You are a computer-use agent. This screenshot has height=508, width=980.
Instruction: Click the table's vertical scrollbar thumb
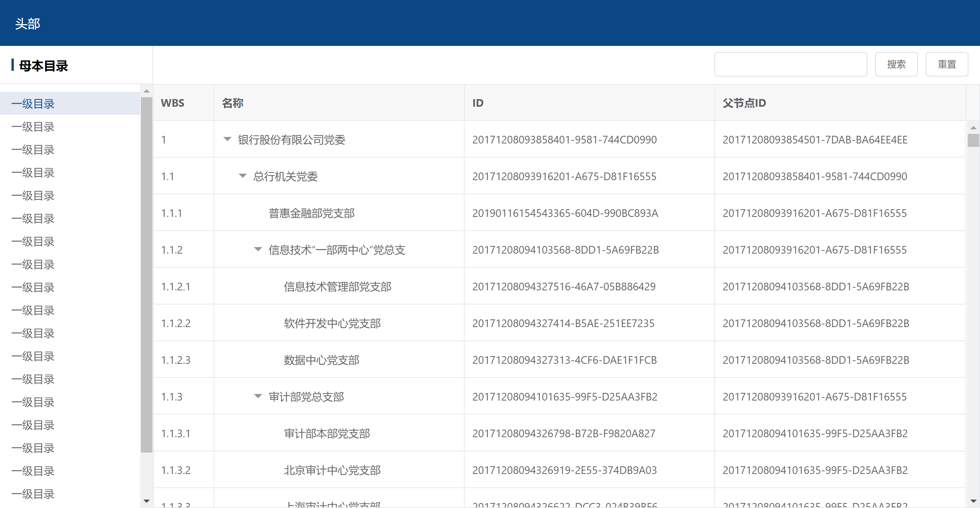[973, 140]
